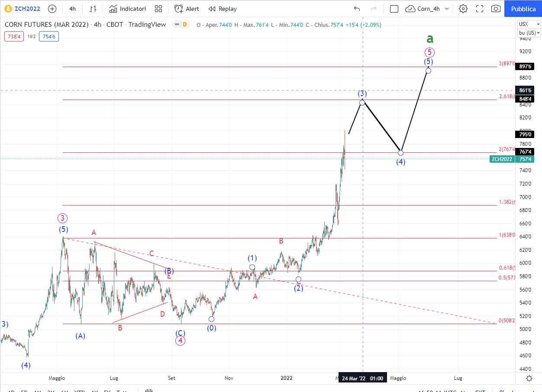Click the 2(767'4 Fibonacci level label

click(x=507, y=149)
